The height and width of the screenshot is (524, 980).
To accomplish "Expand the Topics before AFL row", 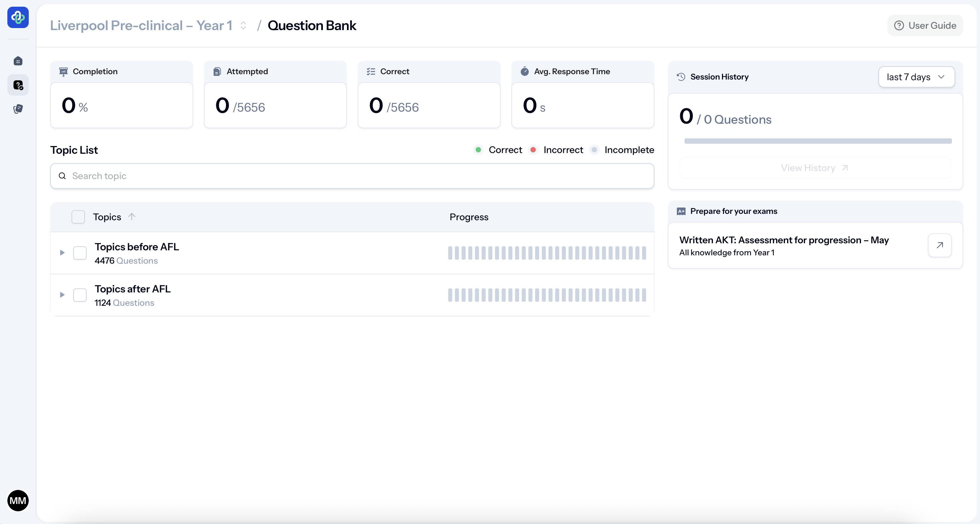I will (63, 253).
